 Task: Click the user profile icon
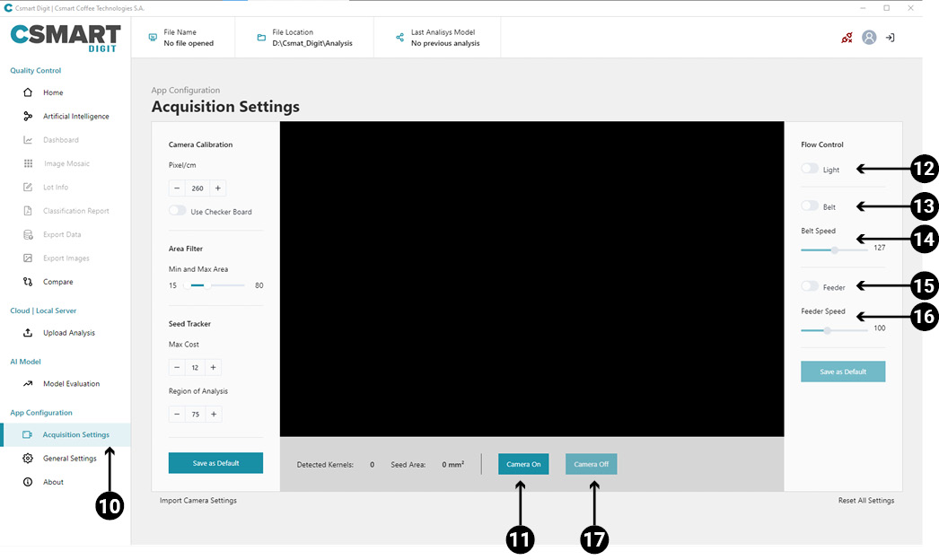tap(868, 38)
